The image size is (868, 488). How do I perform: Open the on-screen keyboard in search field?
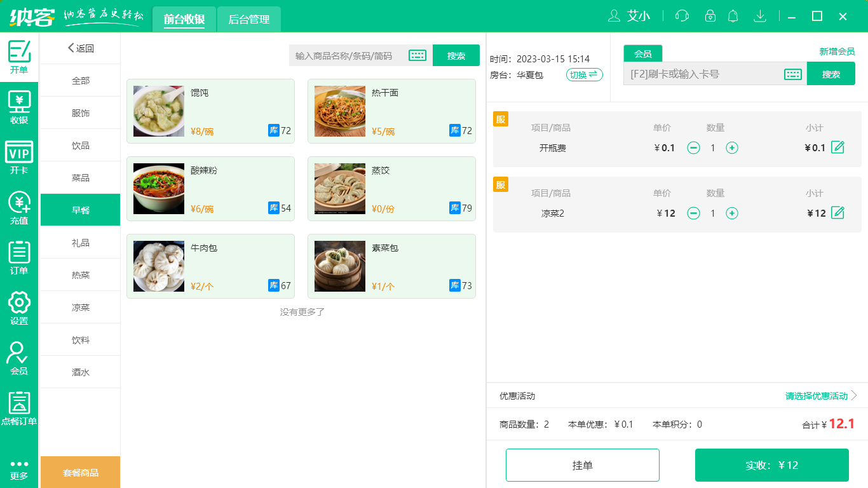click(x=417, y=55)
